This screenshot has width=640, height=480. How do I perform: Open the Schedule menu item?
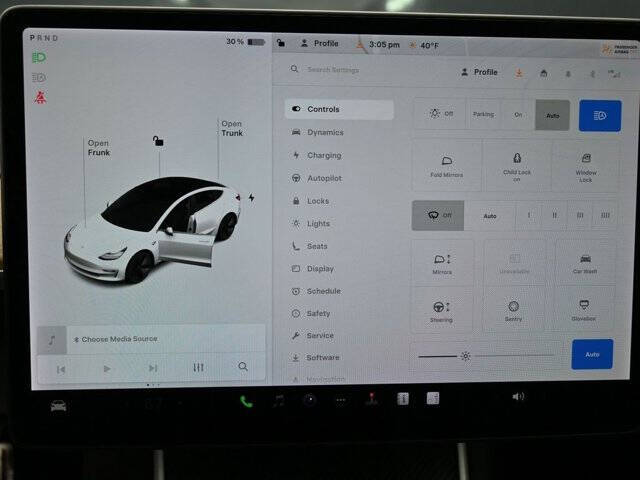point(316,291)
